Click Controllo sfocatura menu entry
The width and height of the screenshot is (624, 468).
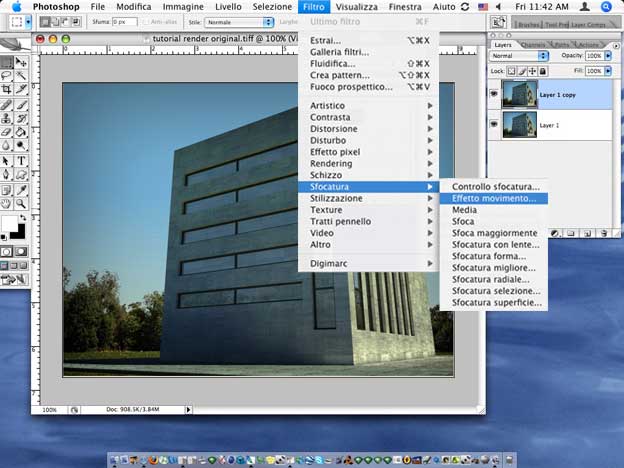tap(495, 186)
